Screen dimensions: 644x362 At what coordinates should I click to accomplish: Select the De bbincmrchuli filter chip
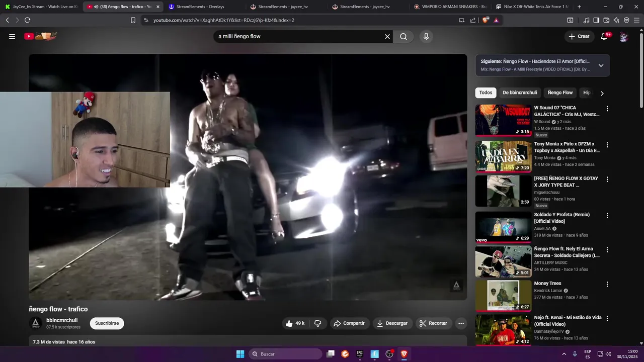point(520,93)
